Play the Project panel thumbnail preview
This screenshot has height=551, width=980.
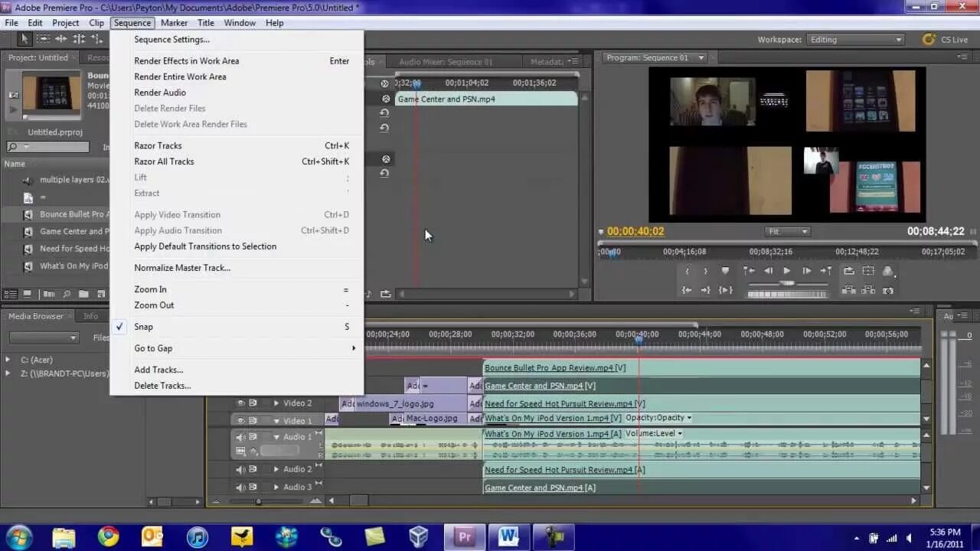[x=13, y=110]
